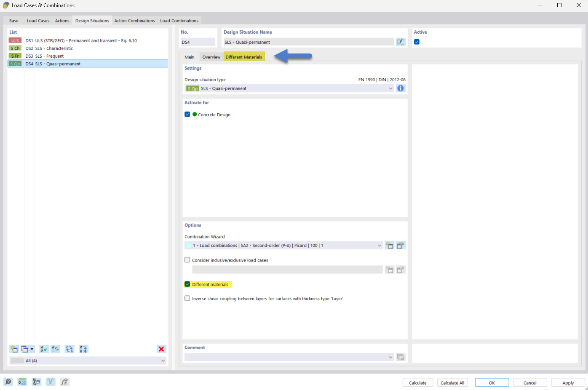
Task: Open the Design situation type dropdown
Action: click(x=390, y=88)
